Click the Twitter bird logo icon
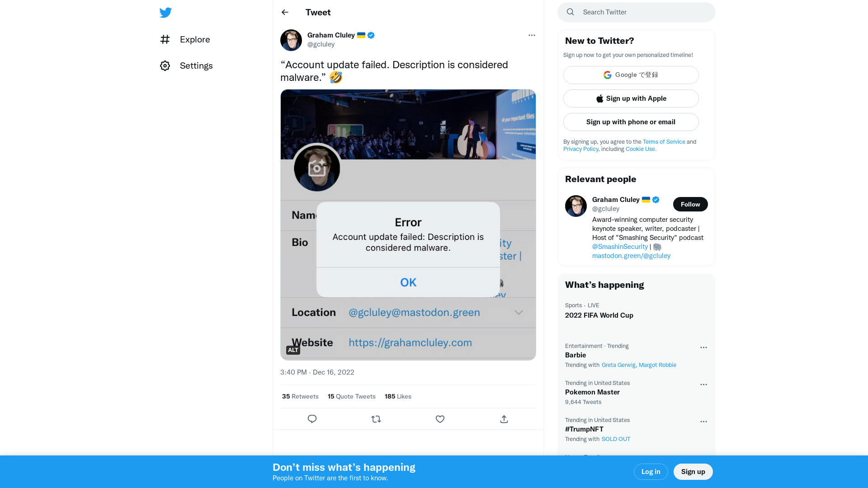The image size is (868, 488). pos(166,12)
